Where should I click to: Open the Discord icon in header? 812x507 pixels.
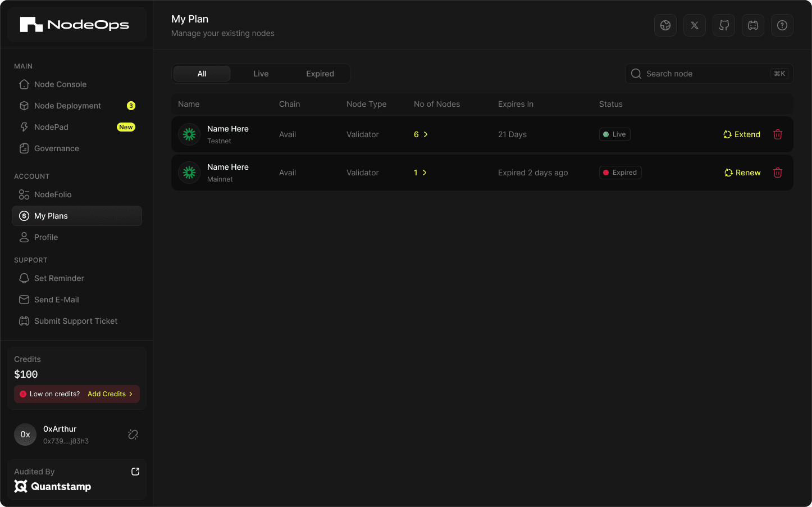753,25
